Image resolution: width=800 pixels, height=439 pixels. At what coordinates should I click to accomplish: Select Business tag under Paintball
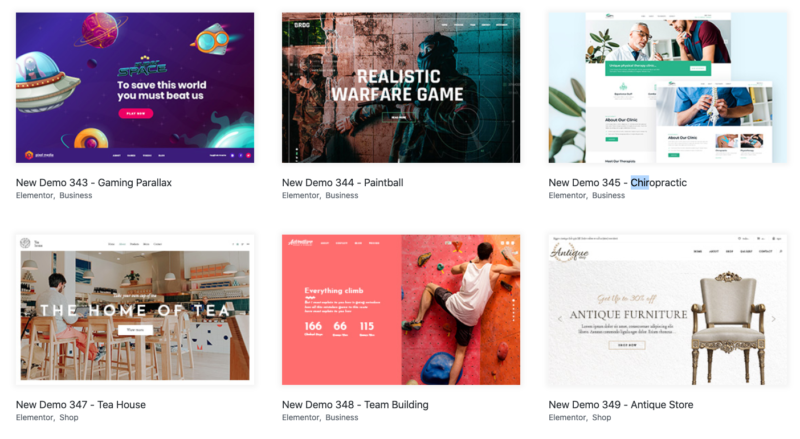point(342,196)
